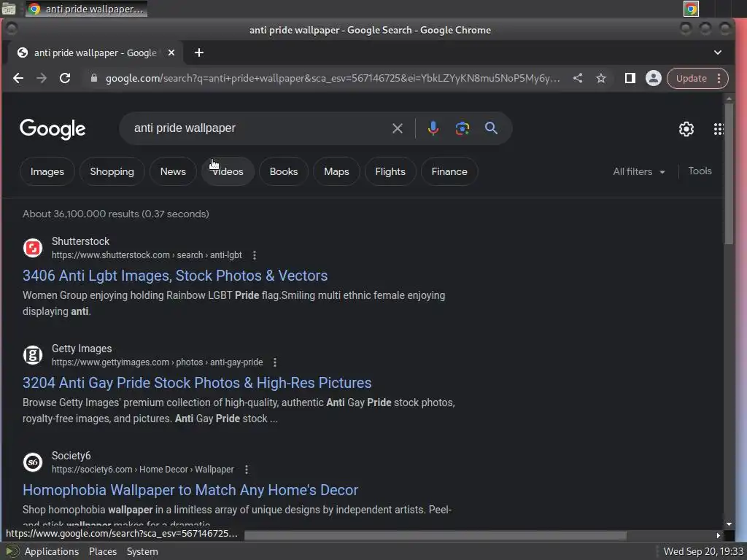This screenshot has width=747, height=560.
Task: Reload the current page
Action: click(x=65, y=78)
